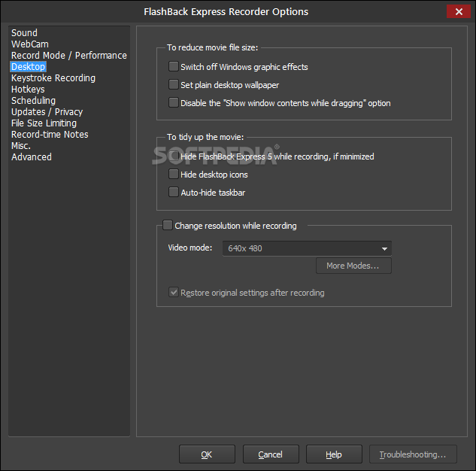Click the Cancel button
476x471 pixels.
(271, 454)
